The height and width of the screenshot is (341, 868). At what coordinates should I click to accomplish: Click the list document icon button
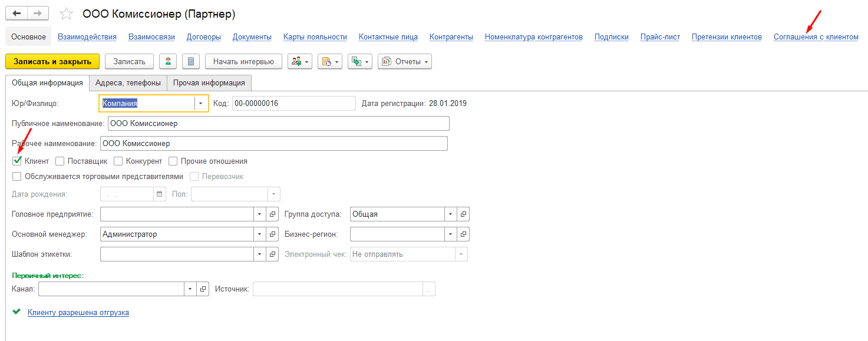[191, 62]
